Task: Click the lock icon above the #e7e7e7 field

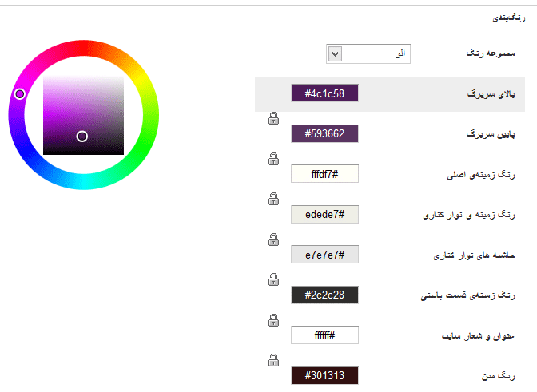Action: [x=273, y=240]
